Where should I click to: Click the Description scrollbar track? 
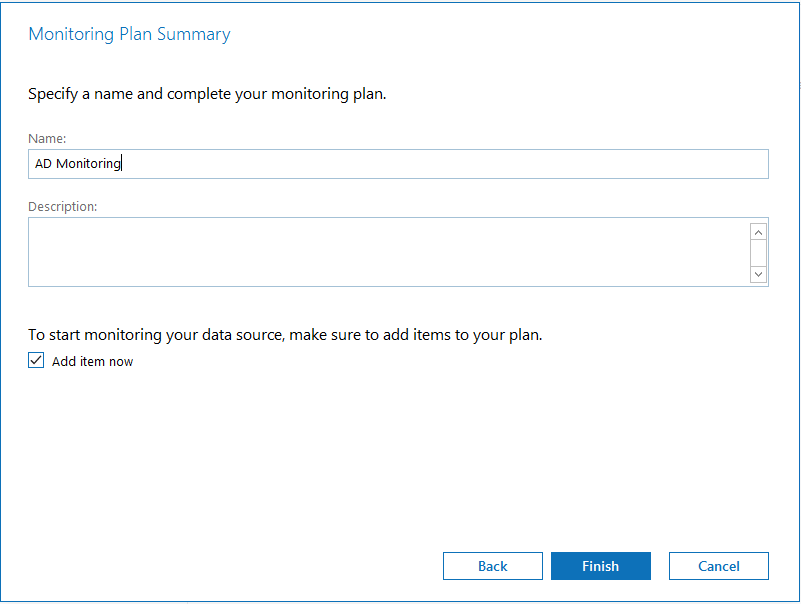click(x=758, y=252)
